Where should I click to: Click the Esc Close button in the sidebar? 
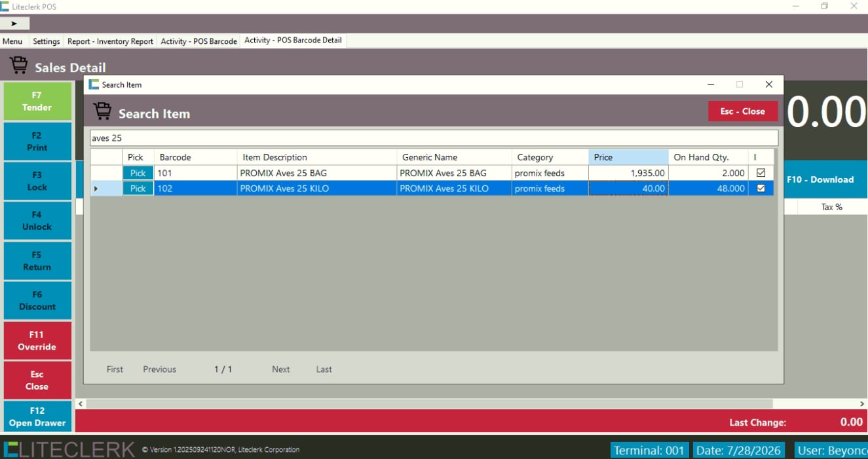(37, 380)
